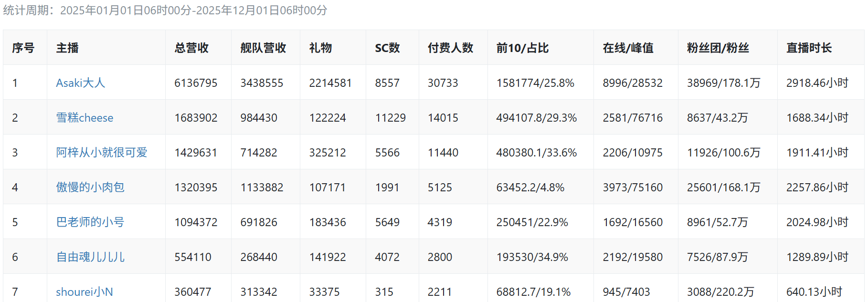The image size is (868, 302).
Task: Click the 粉丝团/粉丝 column header
Action: pos(718,48)
